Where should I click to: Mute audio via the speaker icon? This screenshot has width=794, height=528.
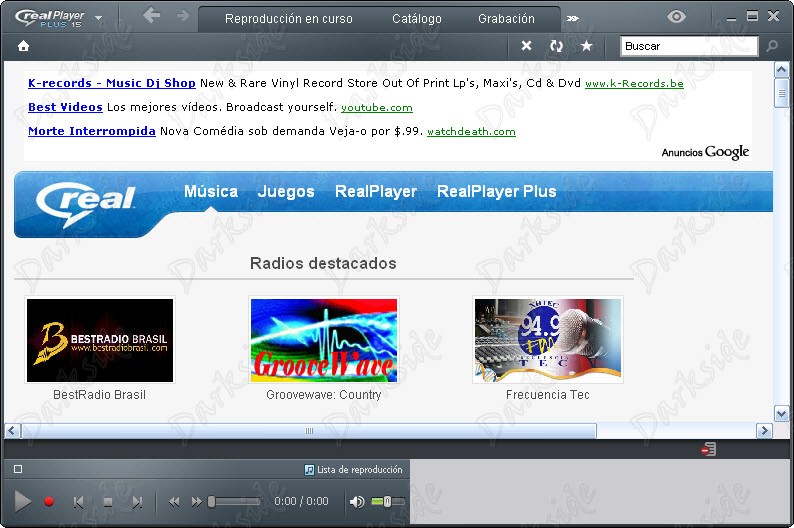[x=357, y=502]
